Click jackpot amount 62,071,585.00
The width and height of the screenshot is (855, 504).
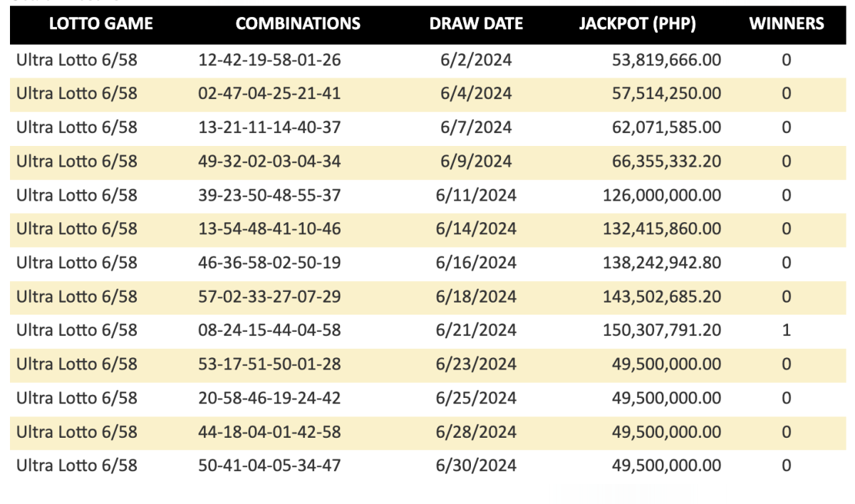pos(666,127)
